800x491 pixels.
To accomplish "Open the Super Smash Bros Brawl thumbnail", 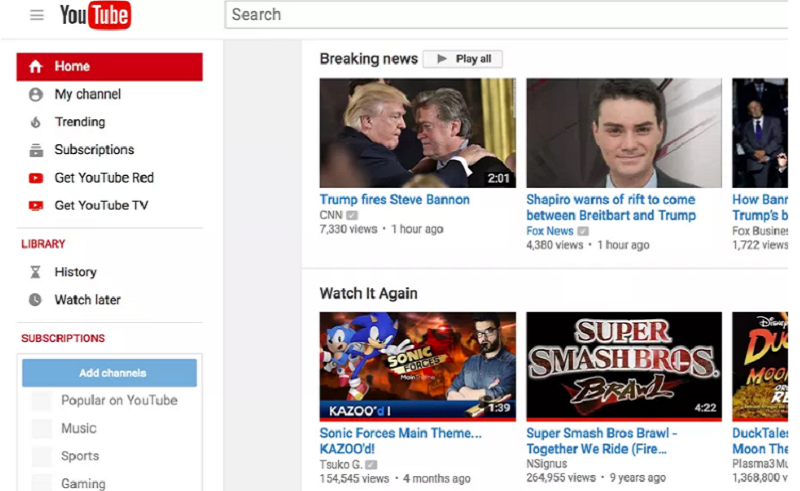I will coord(624,366).
